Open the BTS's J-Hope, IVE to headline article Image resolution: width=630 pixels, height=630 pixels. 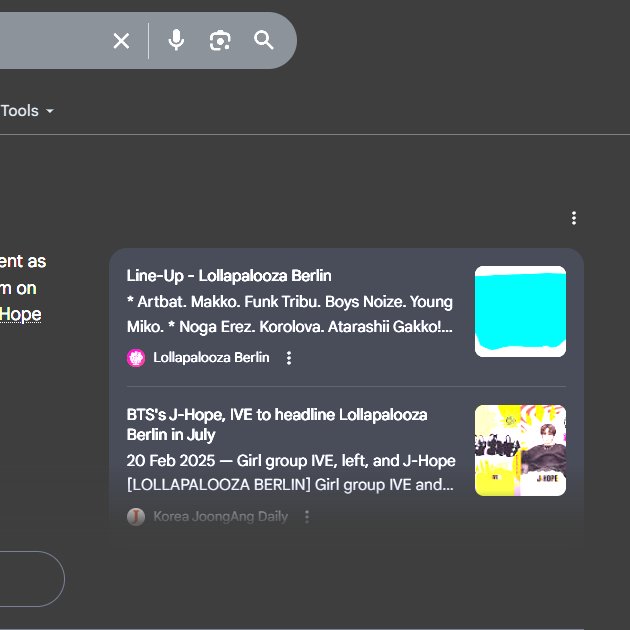[x=277, y=425]
